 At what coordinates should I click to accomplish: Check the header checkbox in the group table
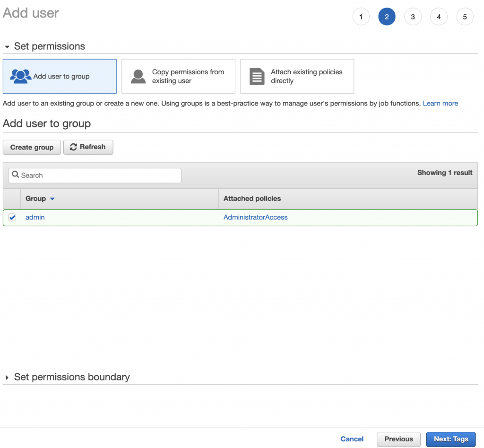tap(12, 198)
